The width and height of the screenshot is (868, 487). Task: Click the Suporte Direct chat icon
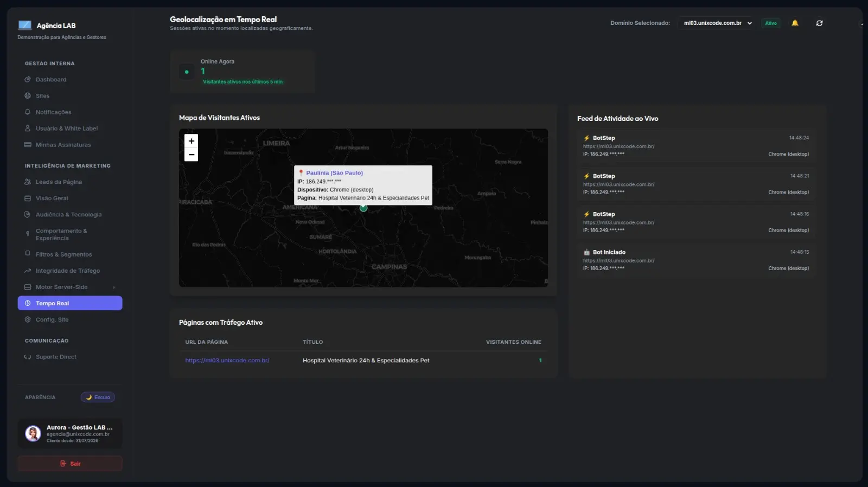28,357
